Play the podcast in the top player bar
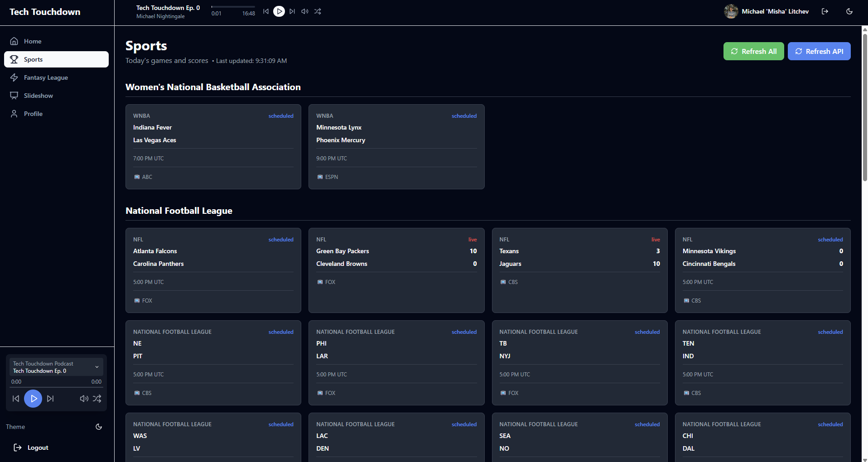 pyautogui.click(x=279, y=11)
